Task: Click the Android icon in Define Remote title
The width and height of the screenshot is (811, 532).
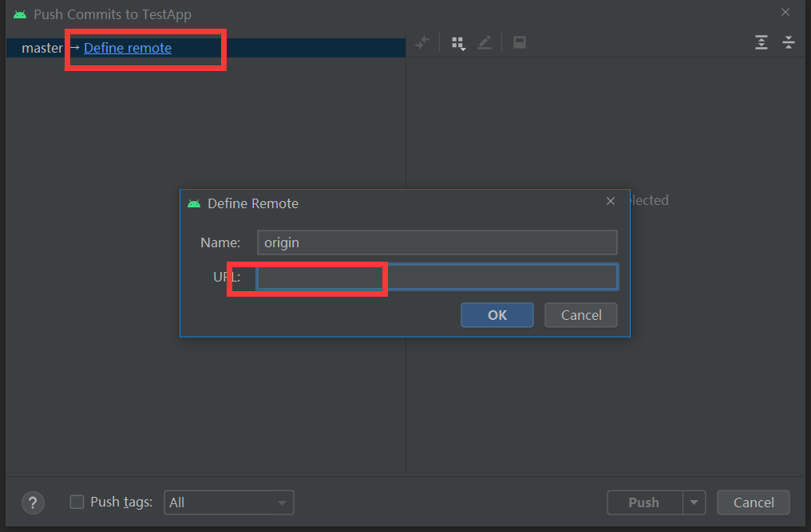Action: pyautogui.click(x=194, y=203)
